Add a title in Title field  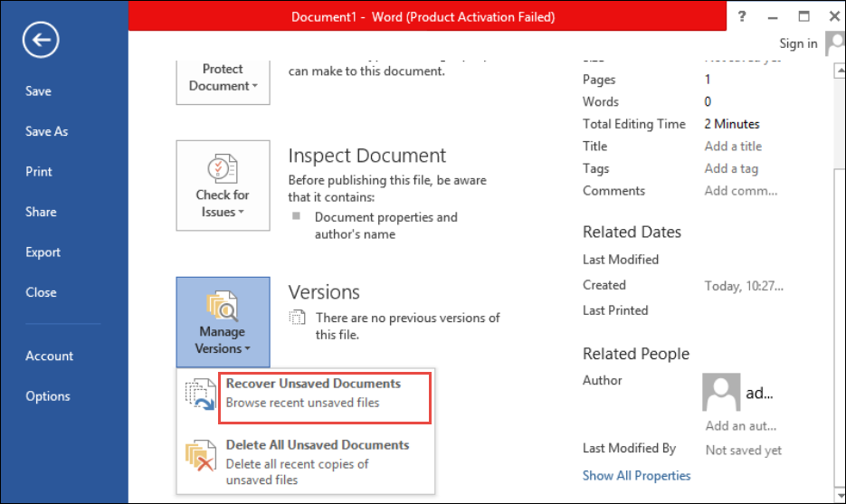pos(733,147)
